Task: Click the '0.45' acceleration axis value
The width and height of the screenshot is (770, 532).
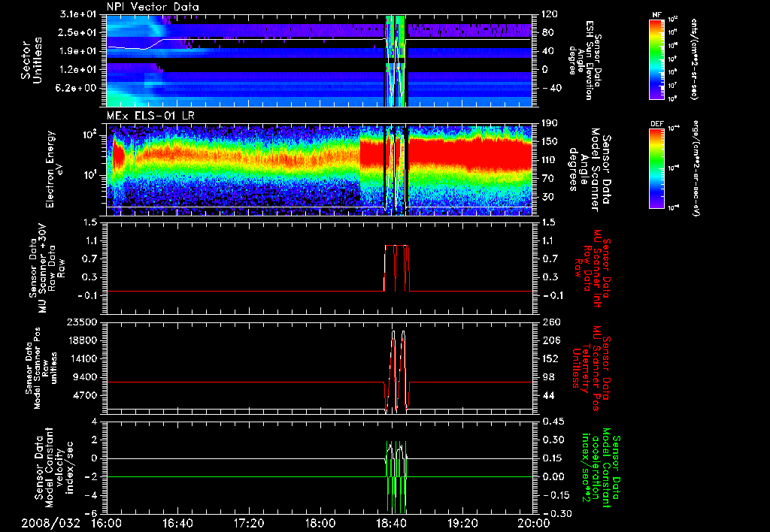Action: (x=553, y=422)
